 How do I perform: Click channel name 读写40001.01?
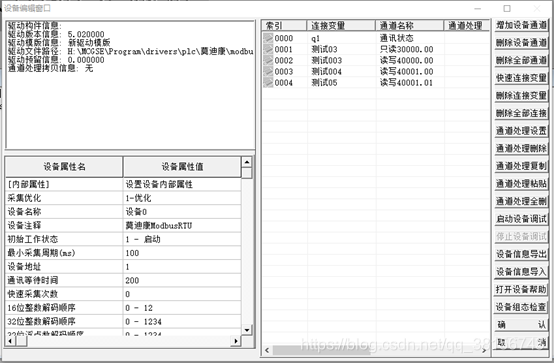pos(406,83)
